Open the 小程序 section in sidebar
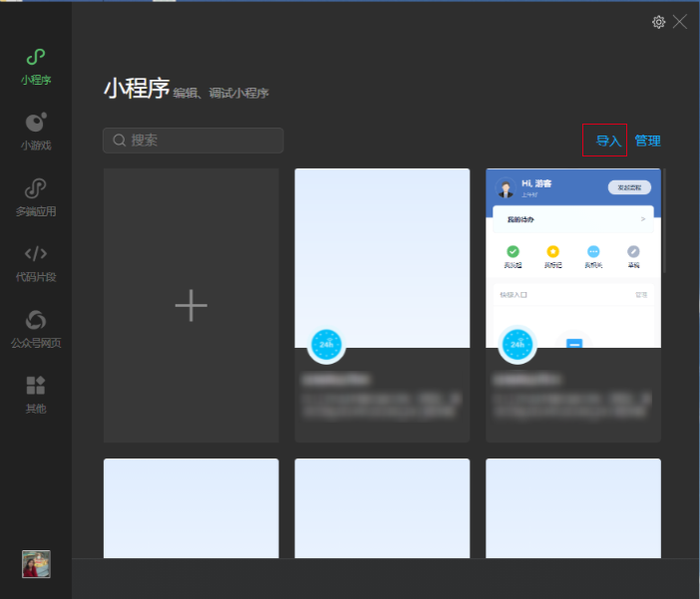The image size is (700, 599). pos(36,66)
